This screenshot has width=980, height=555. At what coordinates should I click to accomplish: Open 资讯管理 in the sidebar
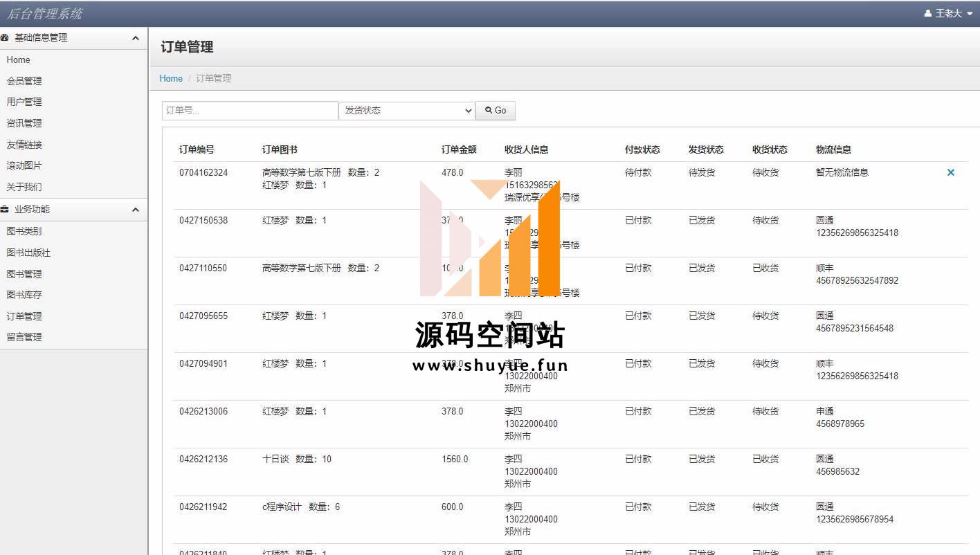24,123
